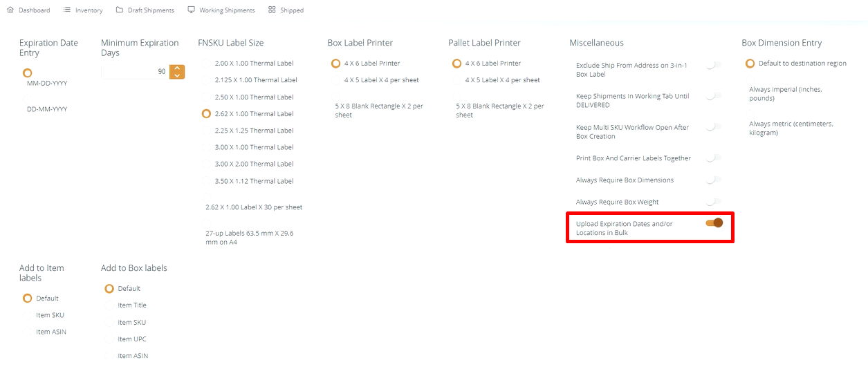
Task: Click the Working Shipments monitor icon
Action: [x=191, y=10]
